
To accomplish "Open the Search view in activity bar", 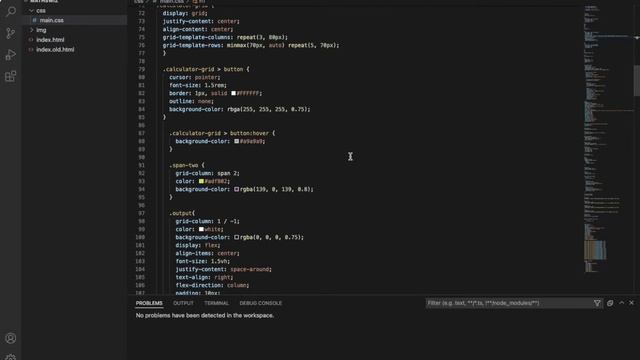I will [11, 11].
